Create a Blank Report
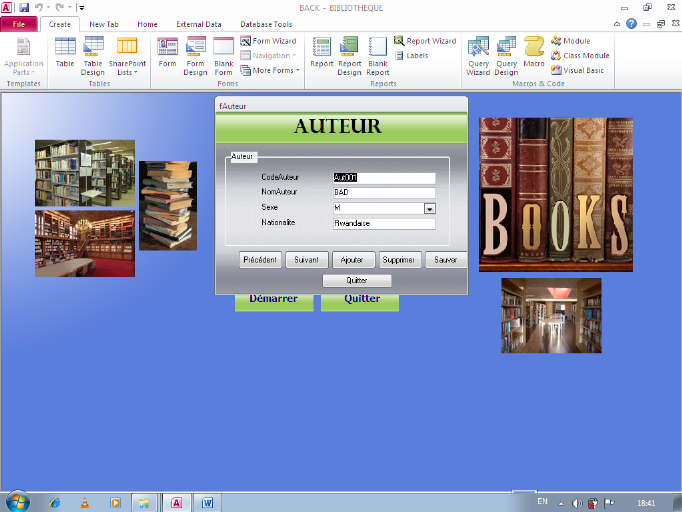682x512 pixels. (378, 56)
